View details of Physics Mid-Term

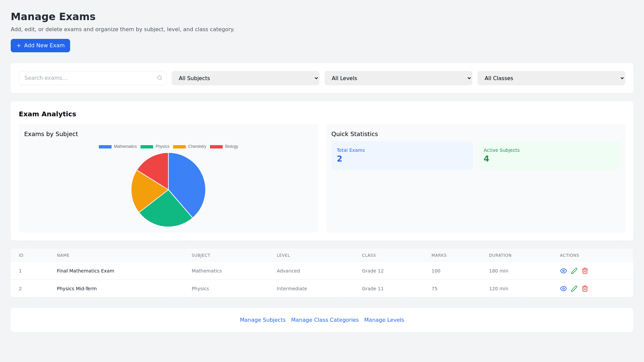click(x=563, y=289)
